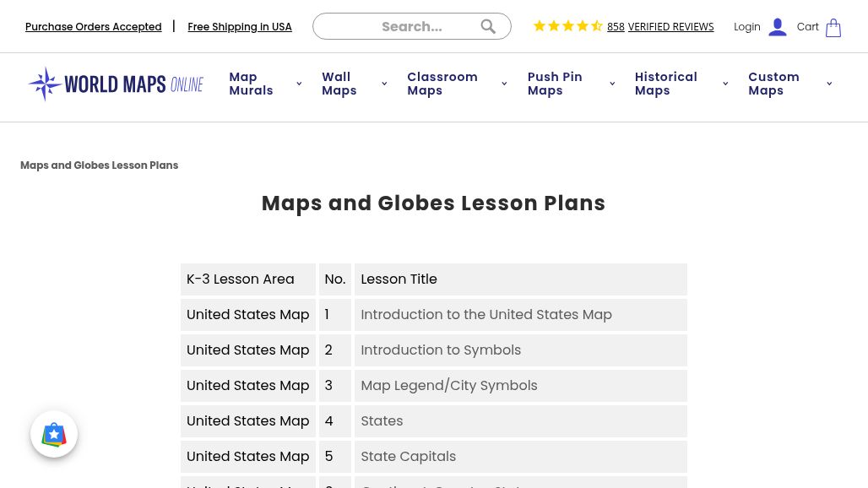868x488 pixels.
Task: Open the shopping cart bag icon
Action: coord(833,27)
